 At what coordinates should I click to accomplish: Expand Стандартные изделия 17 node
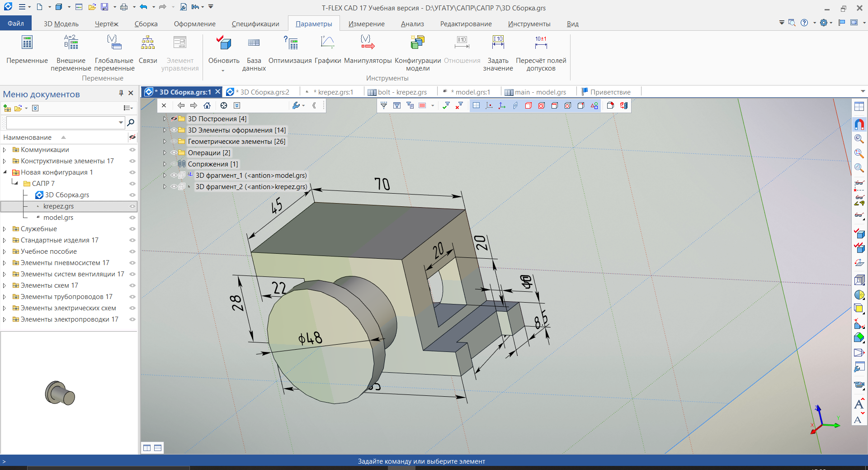(x=5, y=240)
